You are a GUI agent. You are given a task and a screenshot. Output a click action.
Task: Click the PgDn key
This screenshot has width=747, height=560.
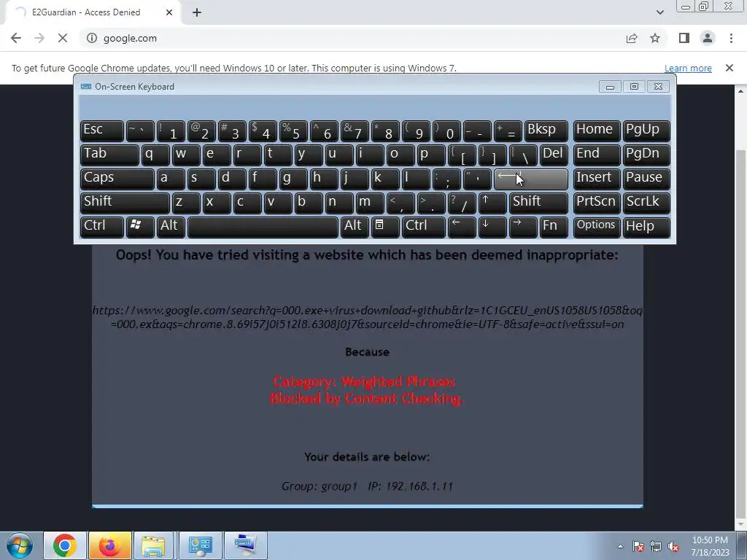click(646, 155)
